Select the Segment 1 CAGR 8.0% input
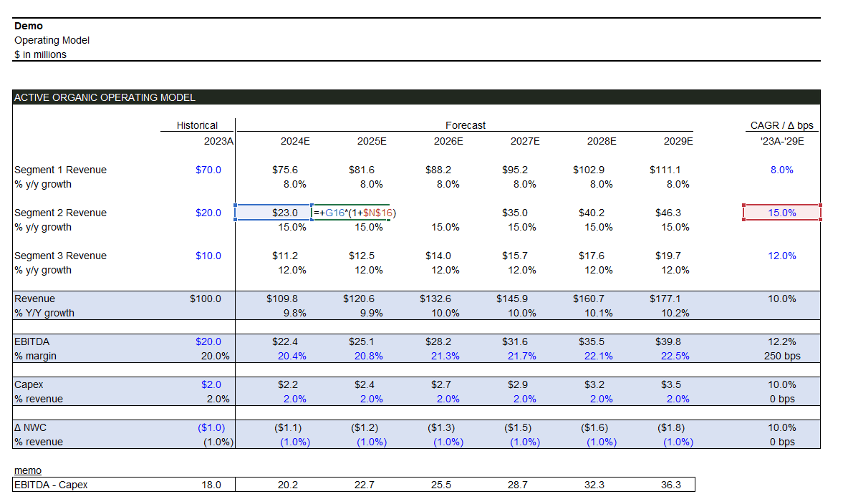Viewport: 848px width, 504px height. click(x=781, y=170)
